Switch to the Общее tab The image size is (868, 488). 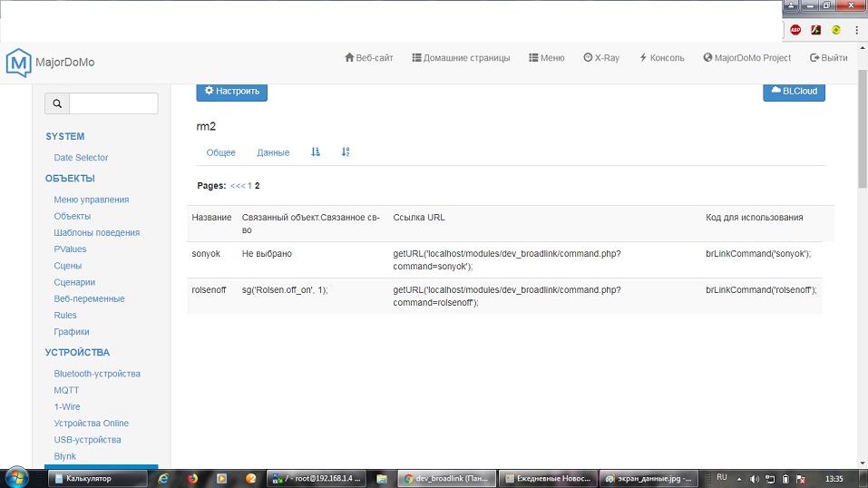pos(221,152)
